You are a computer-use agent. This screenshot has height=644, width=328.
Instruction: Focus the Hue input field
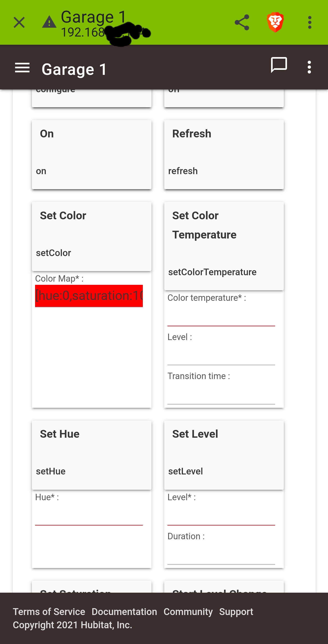tap(89, 515)
